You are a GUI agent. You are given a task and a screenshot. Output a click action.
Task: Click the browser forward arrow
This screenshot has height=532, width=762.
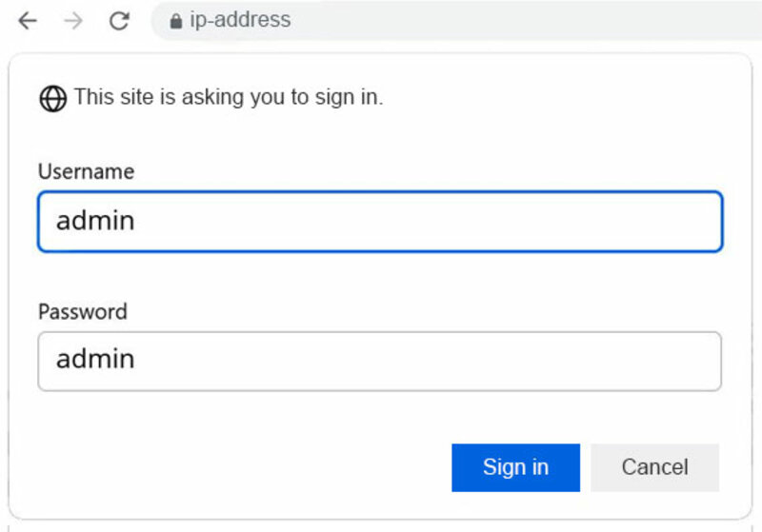click(73, 20)
